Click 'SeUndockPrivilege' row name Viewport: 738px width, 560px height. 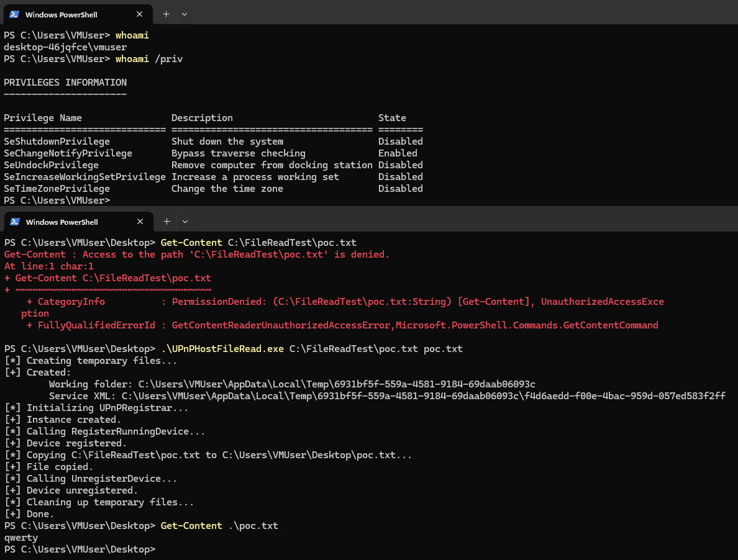52,165
